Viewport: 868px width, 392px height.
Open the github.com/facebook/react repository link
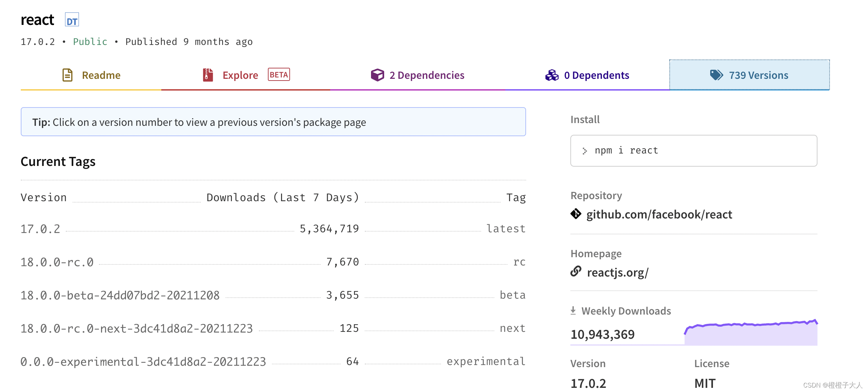coord(659,214)
